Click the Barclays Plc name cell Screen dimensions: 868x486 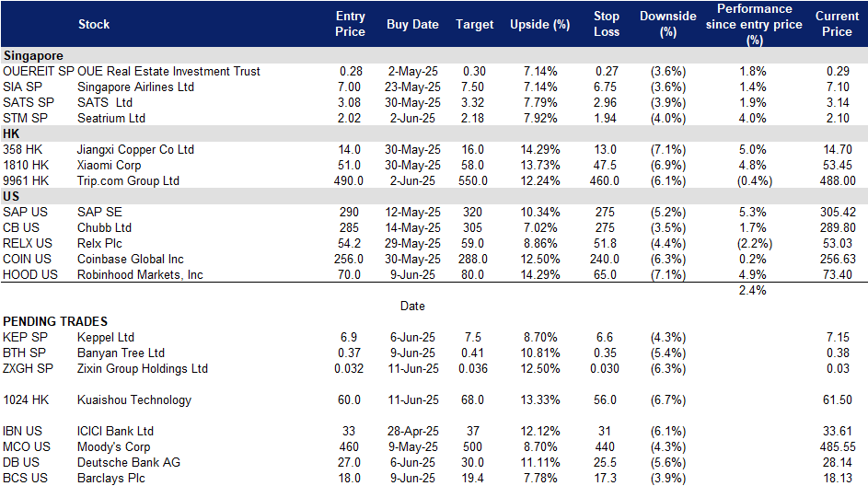pos(110,478)
